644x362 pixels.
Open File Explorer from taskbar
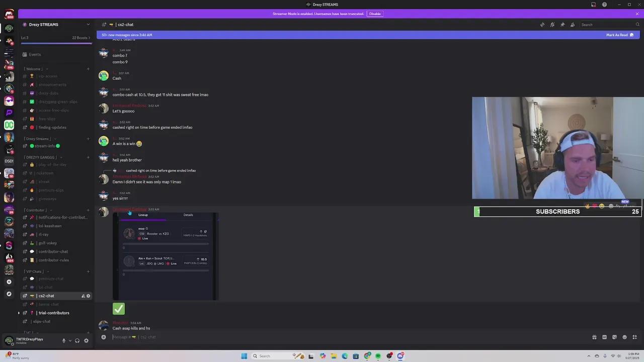pyautogui.click(x=334, y=356)
